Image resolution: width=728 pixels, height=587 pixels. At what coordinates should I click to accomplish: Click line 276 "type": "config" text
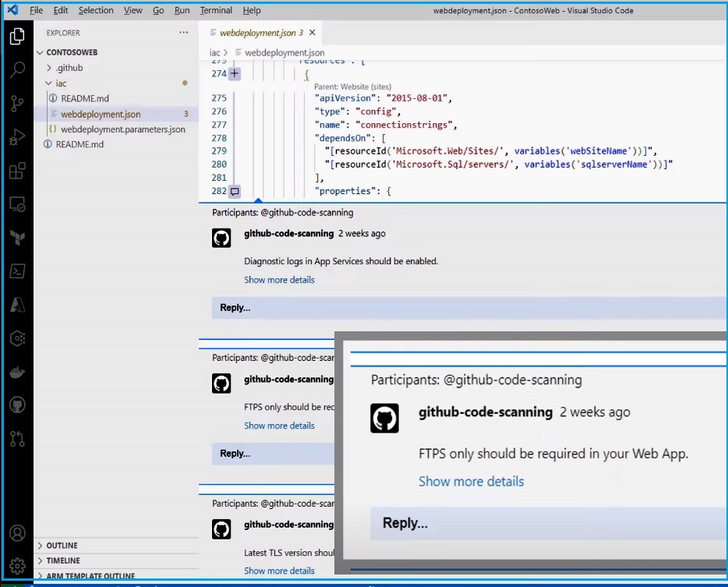tap(358, 111)
